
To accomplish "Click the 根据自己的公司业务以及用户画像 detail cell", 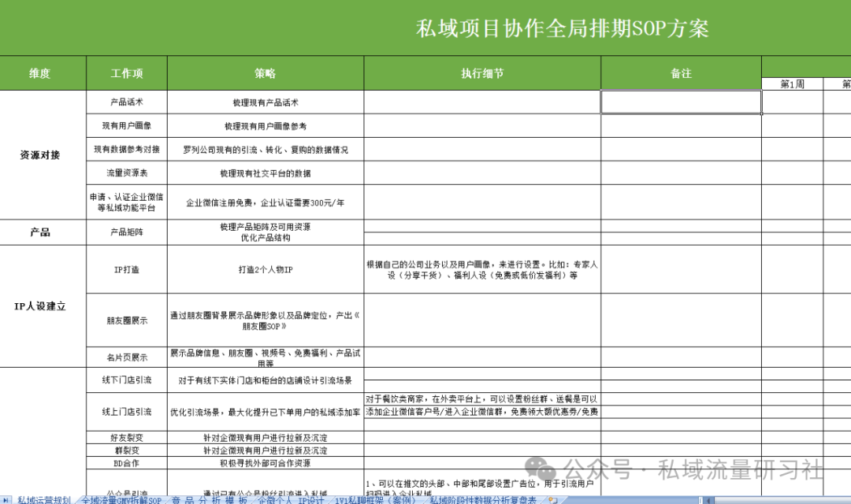I will pos(482,269).
